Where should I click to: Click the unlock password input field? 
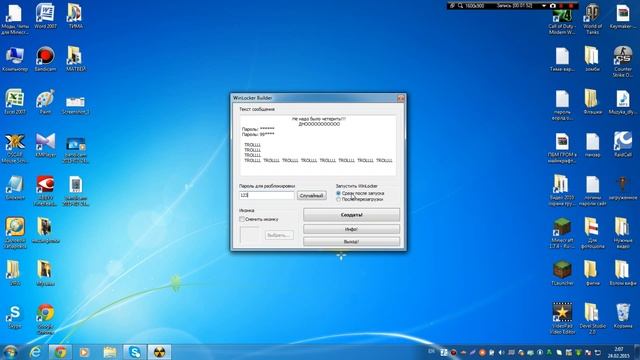267,196
